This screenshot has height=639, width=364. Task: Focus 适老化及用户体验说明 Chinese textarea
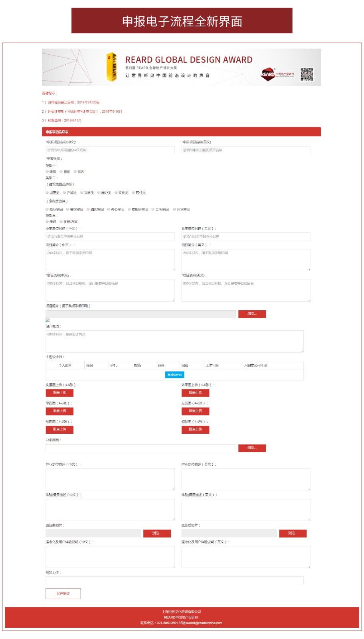(110, 557)
